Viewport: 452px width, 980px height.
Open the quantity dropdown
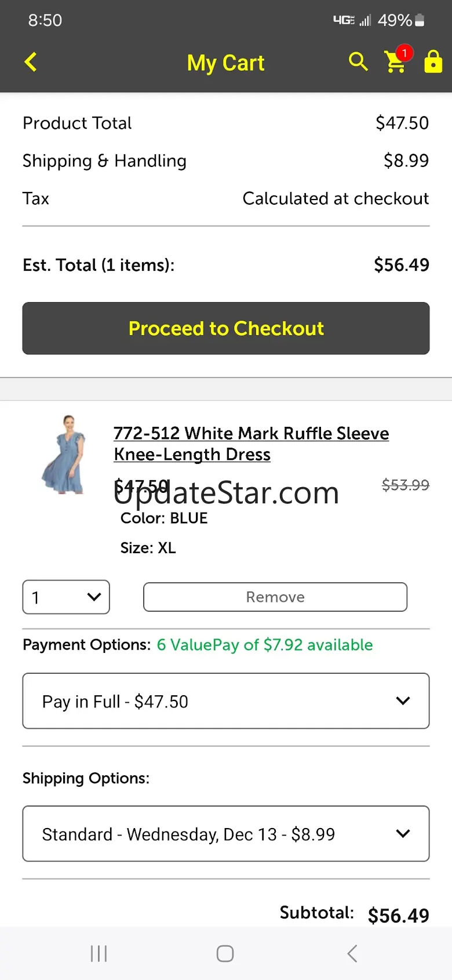(66, 597)
